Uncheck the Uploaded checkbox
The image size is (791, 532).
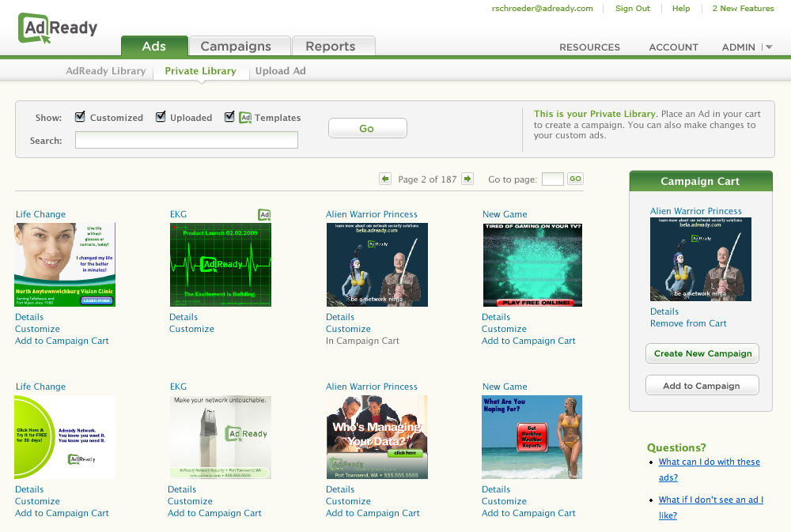pyautogui.click(x=161, y=117)
